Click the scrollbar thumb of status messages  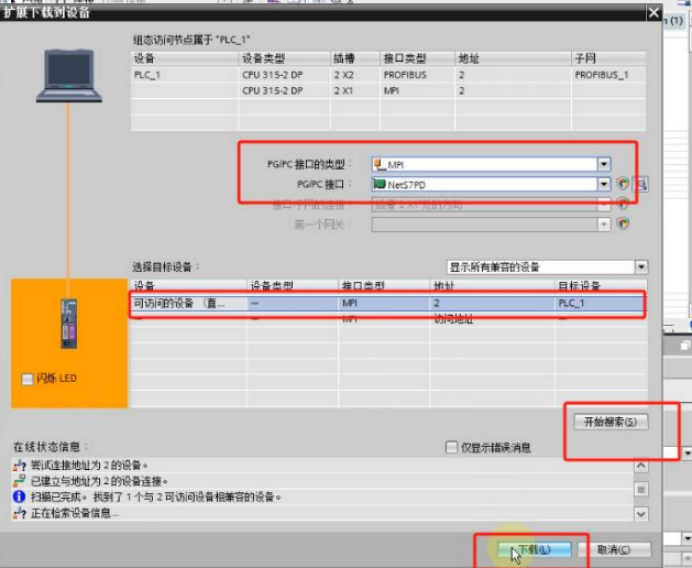(641, 489)
